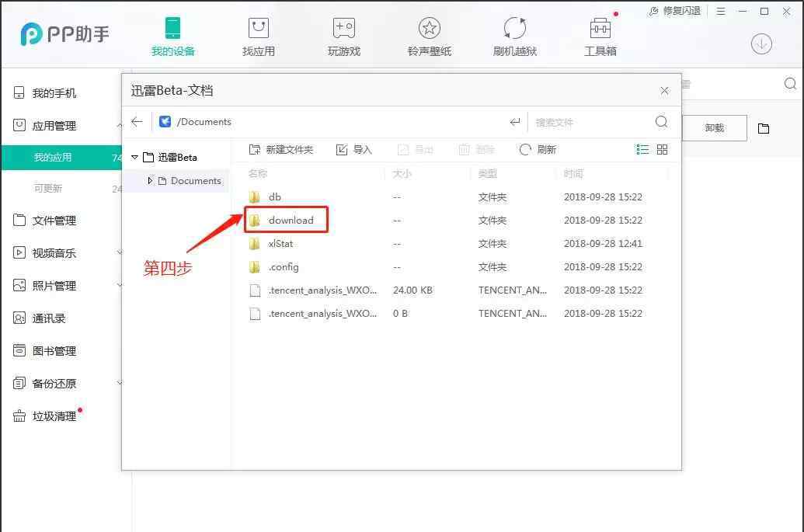The height and width of the screenshot is (532, 804).
Task: Switch to grid view icon
Action: coord(662,149)
